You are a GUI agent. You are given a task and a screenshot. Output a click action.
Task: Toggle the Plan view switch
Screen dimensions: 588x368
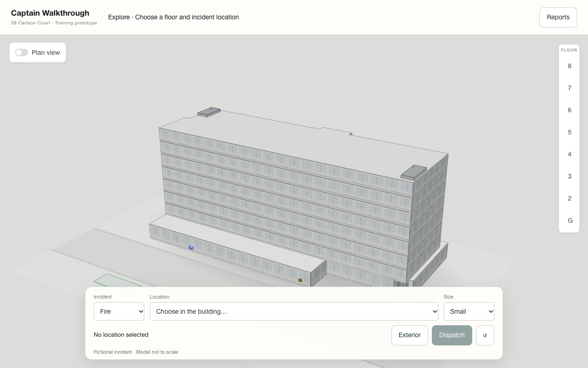(22, 52)
